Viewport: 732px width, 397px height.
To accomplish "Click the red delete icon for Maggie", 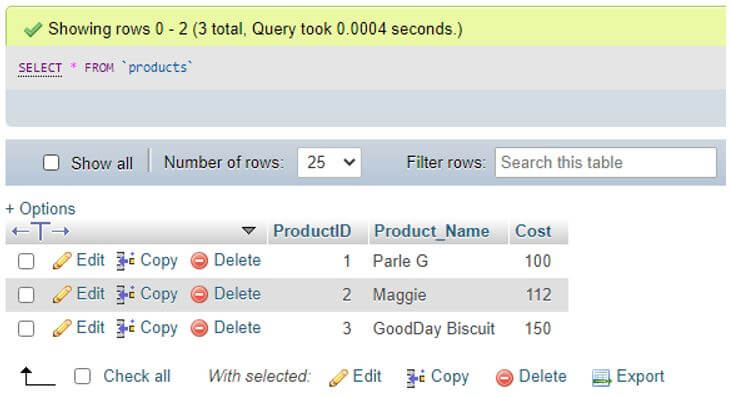I will [x=199, y=294].
